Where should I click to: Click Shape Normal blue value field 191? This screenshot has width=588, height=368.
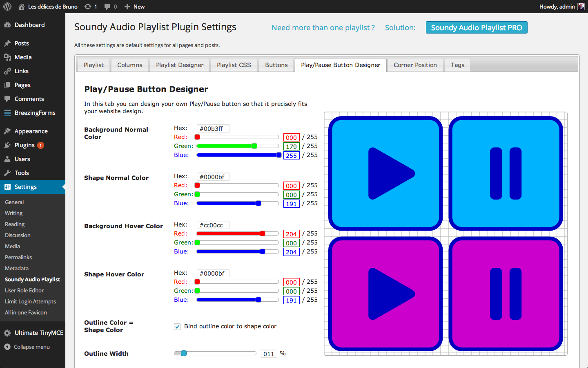click(x=292, y=204)
